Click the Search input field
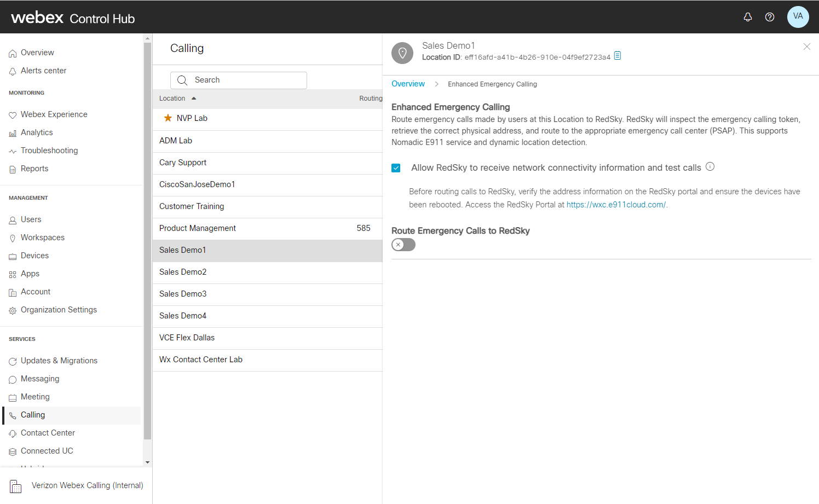 (239, 80)
